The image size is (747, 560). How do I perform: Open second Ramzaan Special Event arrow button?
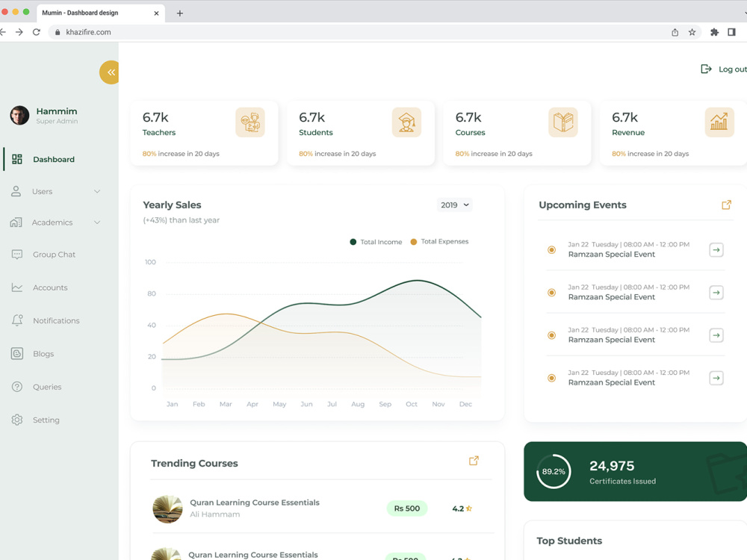[716, 293]
